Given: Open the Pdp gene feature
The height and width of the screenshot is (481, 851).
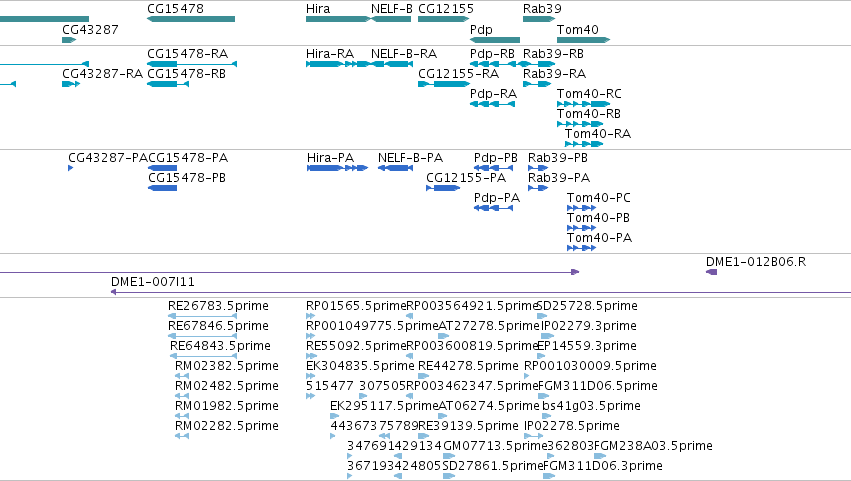Looking at the screenshot, I should pos(494,40).
